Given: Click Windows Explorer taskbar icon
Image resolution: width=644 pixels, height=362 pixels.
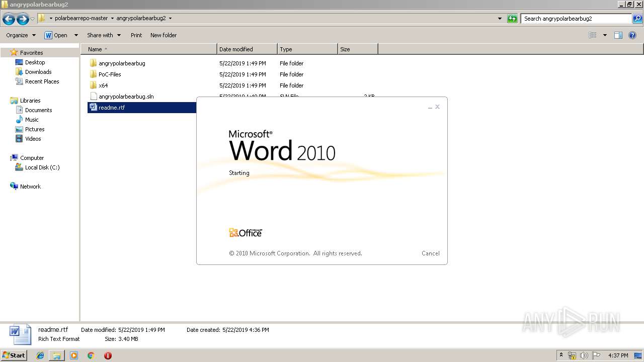Looking at the screenshot, I should tap(57, 355).
